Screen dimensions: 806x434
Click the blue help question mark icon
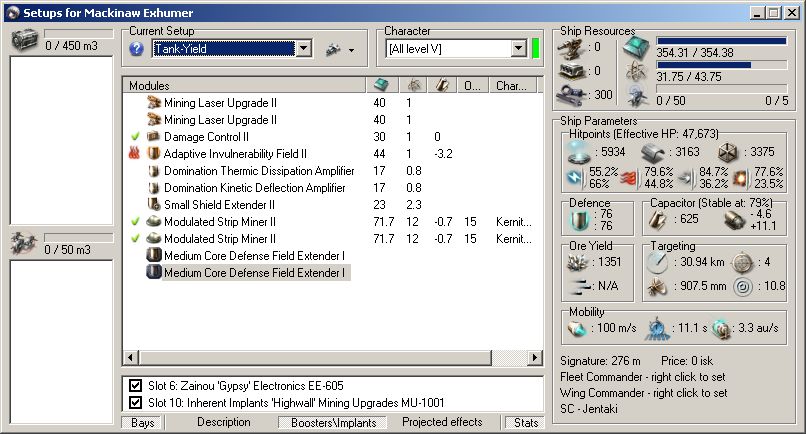coord(136,49)
